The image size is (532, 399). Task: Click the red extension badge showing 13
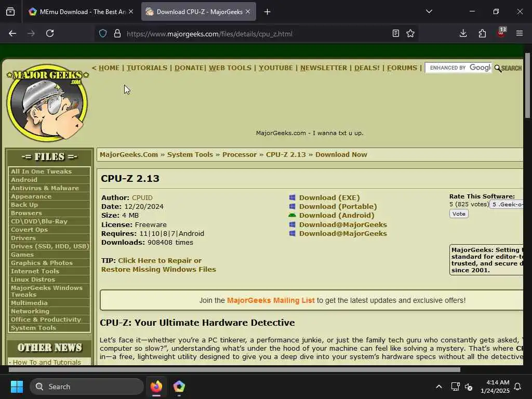[x=501, y=33]
